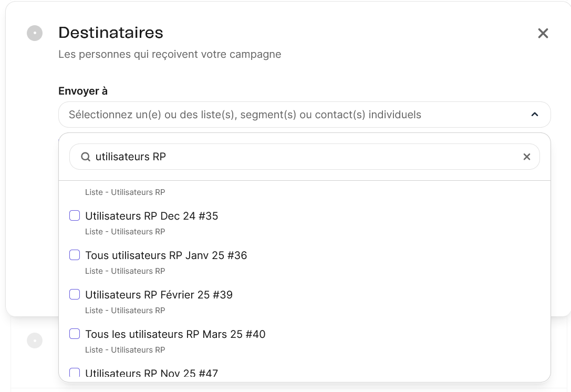Click the Destinataires section heading

pos(111,33)
